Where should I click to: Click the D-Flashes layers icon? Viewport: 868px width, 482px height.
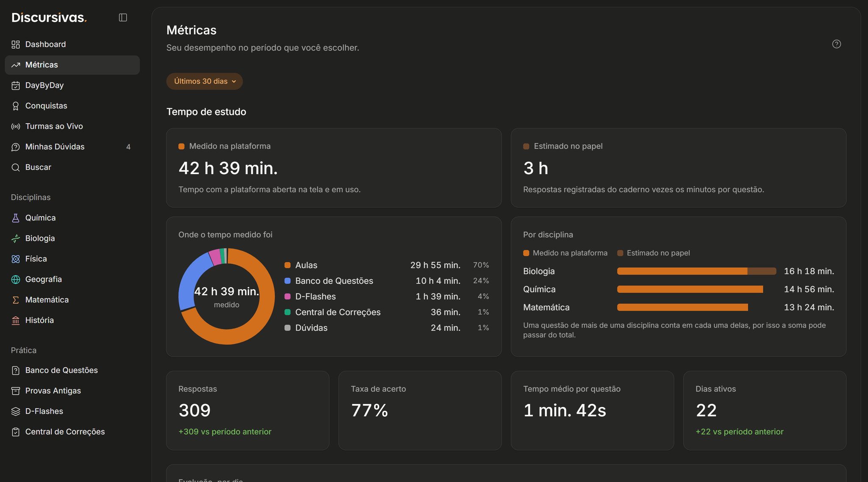pos(16,411)
